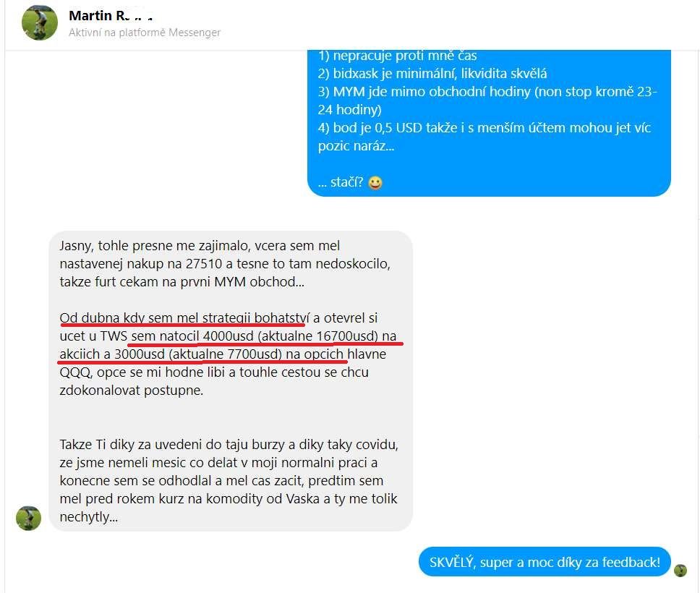The width and height of the screenshot is (700, 593).
Task: Select the gray message starting 'Jasny, tohle presne'
Action: tap(231, 381)
